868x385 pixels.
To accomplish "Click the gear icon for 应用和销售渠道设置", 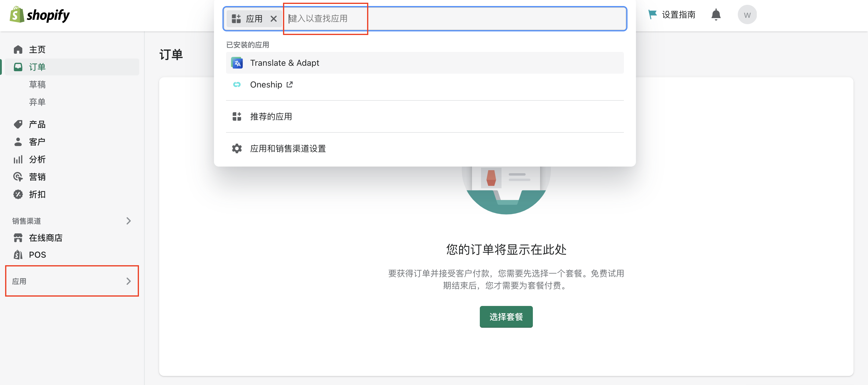I will (x=237, y=148).
